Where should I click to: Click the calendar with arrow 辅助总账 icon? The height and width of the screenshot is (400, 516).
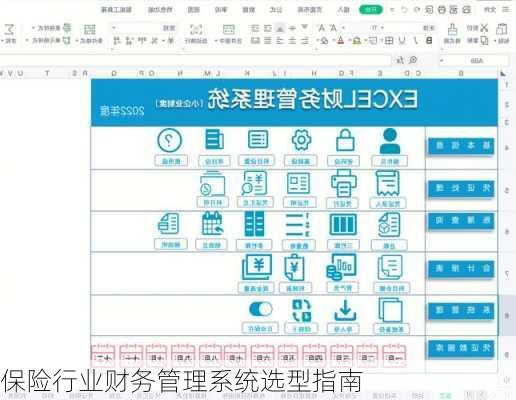(x=212, y=224)
